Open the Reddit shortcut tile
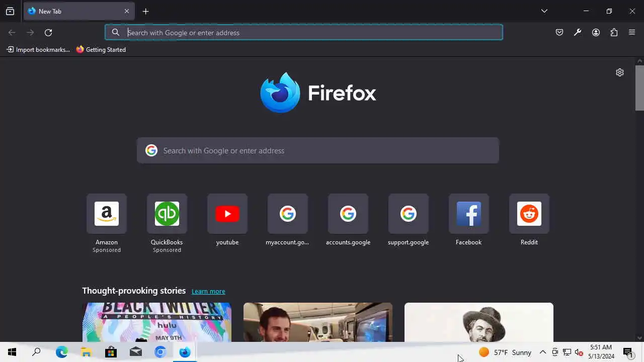 529,220
